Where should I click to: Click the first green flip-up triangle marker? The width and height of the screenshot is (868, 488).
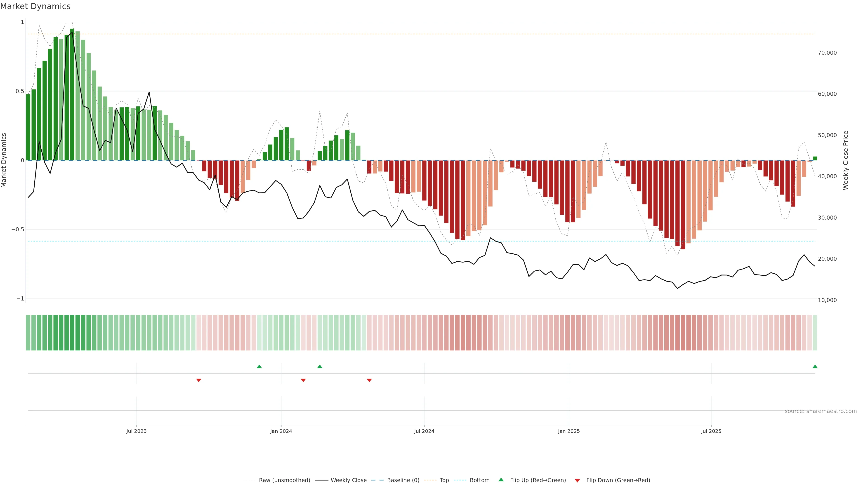(x=259, y=366)
